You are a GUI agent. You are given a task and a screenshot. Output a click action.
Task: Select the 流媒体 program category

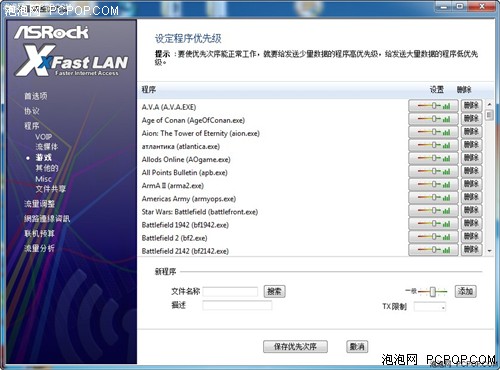tap(47, 147)
